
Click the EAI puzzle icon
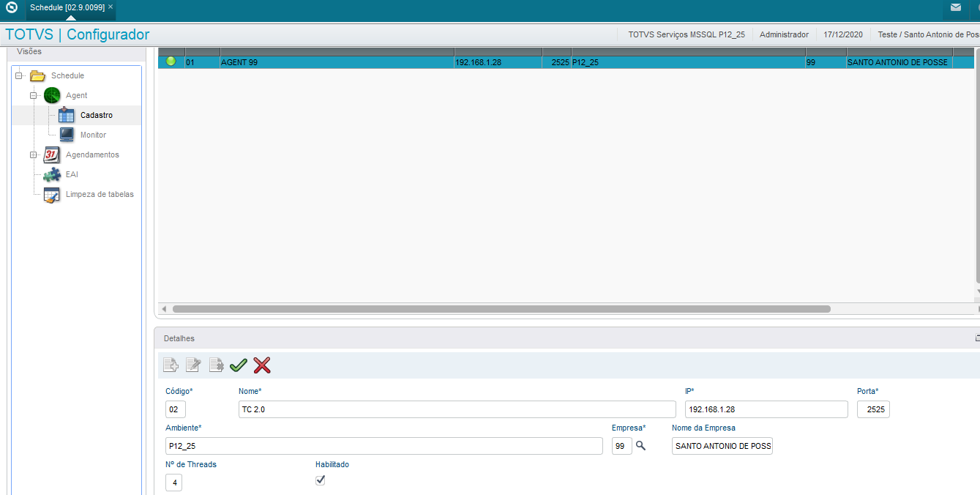click(52, 174)
